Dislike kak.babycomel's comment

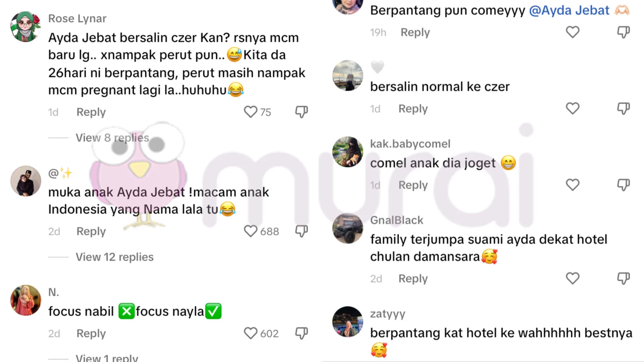[624, 185]
